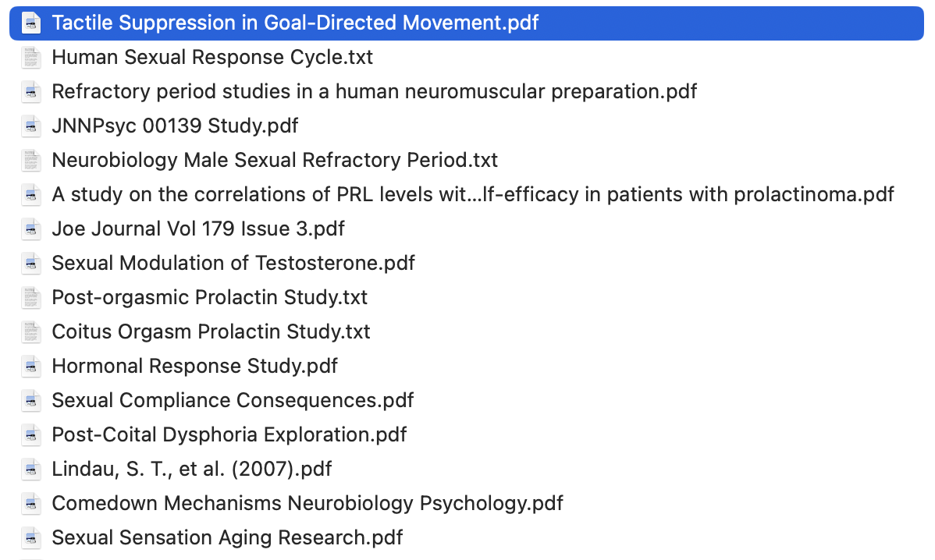Click the PDF icon beside Tactile Suppression file

(32, 23)
